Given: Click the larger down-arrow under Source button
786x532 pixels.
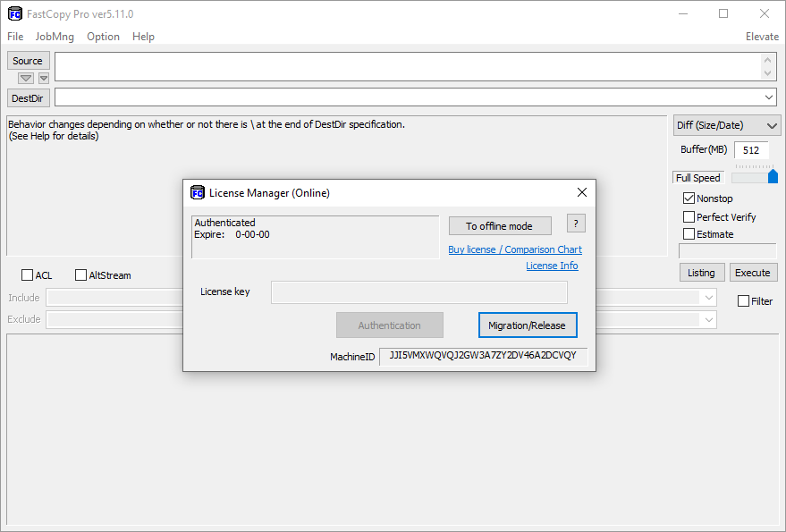Looking at the screenshot, I should 26,79.
